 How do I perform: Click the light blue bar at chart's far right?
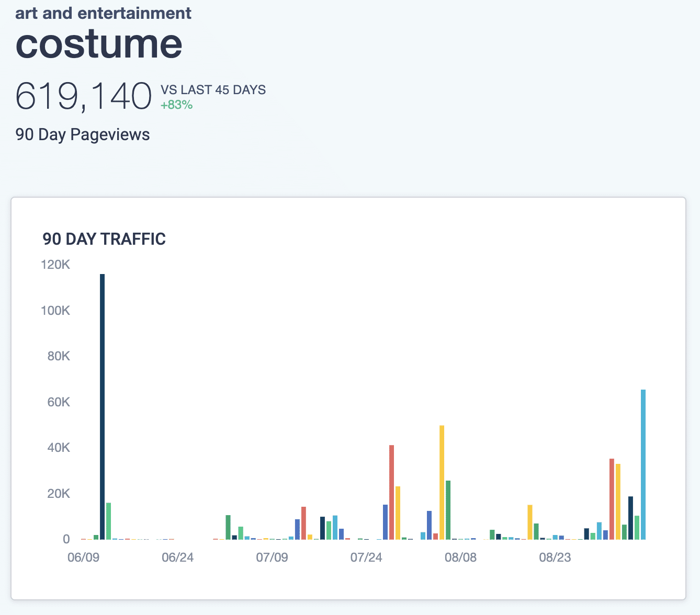pos(643,464)
